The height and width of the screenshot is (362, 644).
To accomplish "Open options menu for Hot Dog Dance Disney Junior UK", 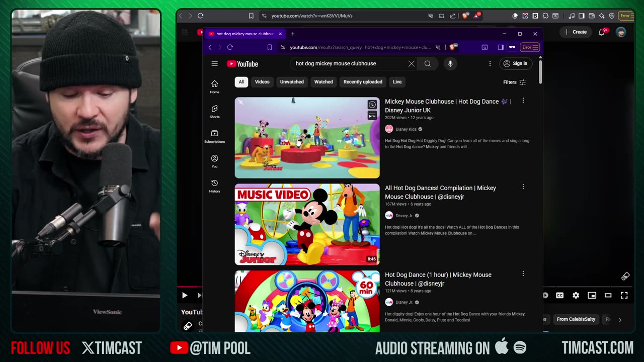I will pos(523,101).
